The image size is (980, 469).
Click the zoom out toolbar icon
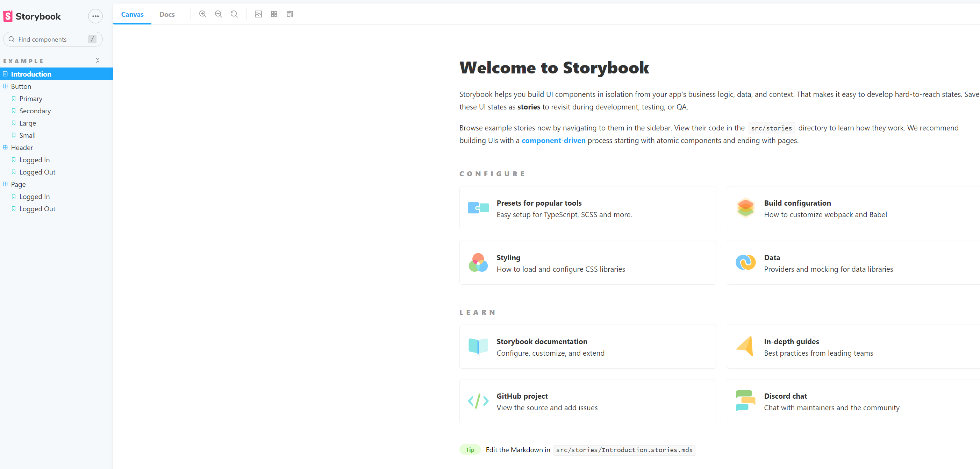coord(219,14)
